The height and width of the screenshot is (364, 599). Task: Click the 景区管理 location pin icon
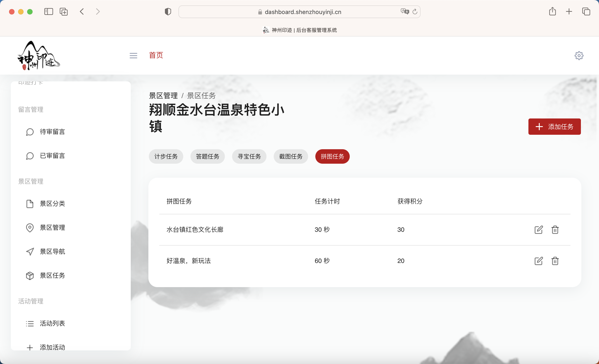[x=30, y=228]
